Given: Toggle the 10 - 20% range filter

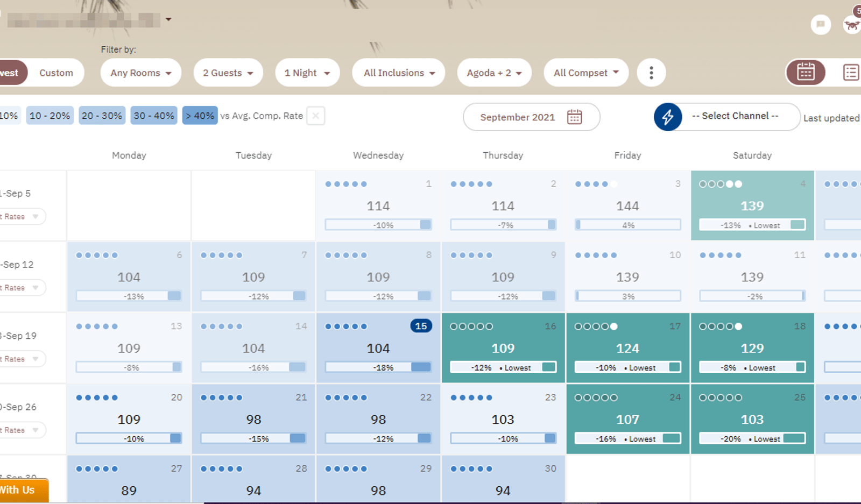Looking at the screenshot, I should [50, 116].
